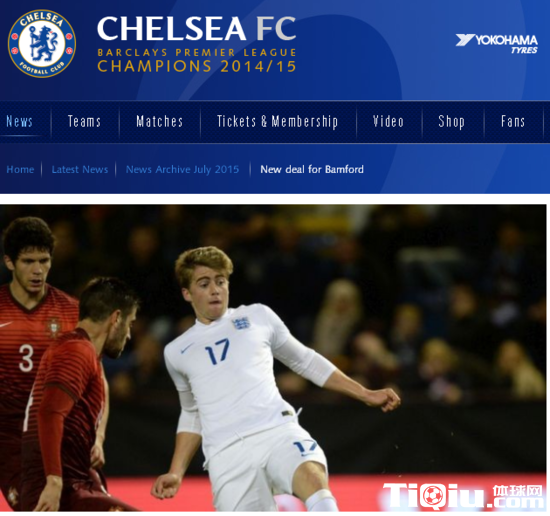Go to the Teams menu
This screenshot has width=550, height=516.
[84, 121]
